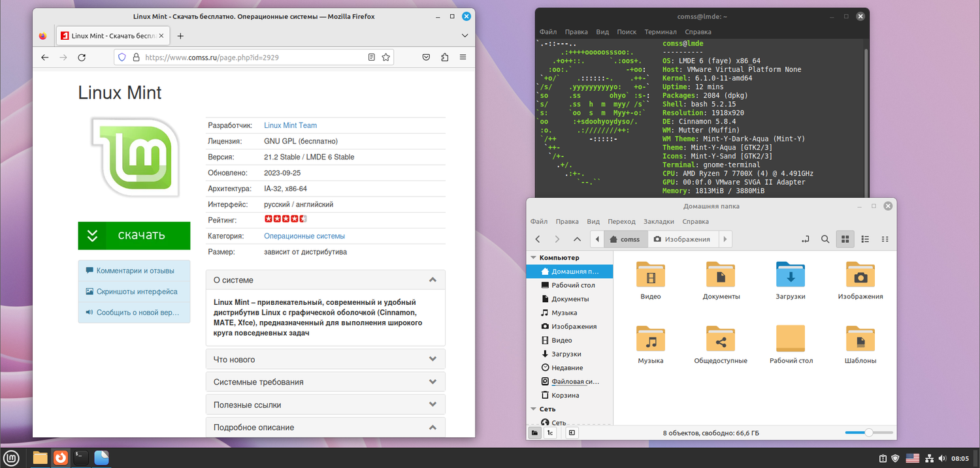Search files with the magnifier icon
This screenshot has height=468, width=980.
(x=825, y=239)
